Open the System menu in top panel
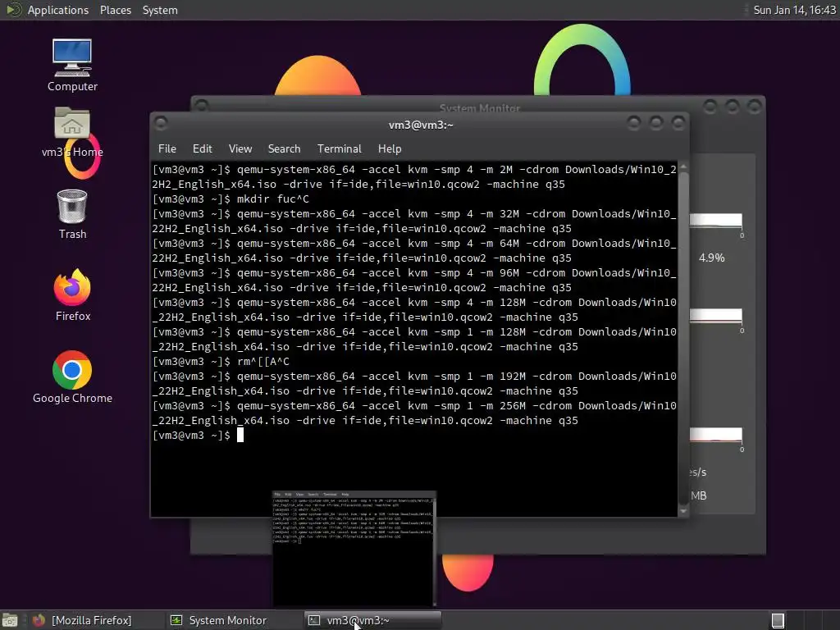This screenshot has width=840, height=630. coord(160,10)
